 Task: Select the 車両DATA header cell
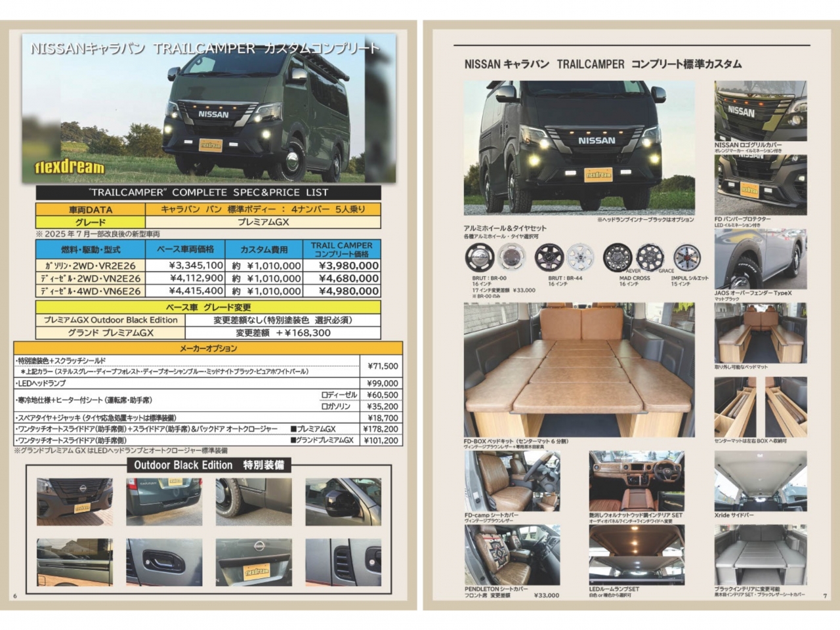coord(91,209)
